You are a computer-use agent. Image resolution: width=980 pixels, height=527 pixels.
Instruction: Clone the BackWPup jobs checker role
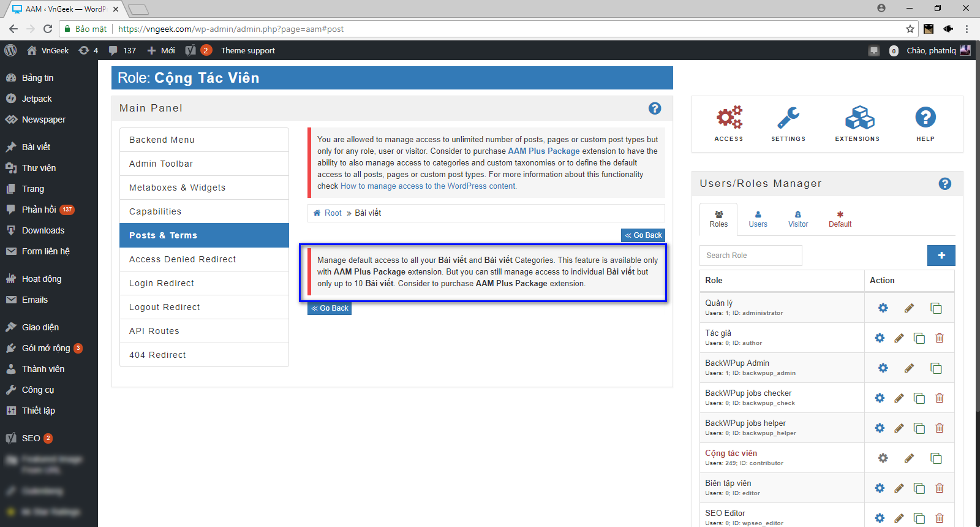(x=919, y=398)
